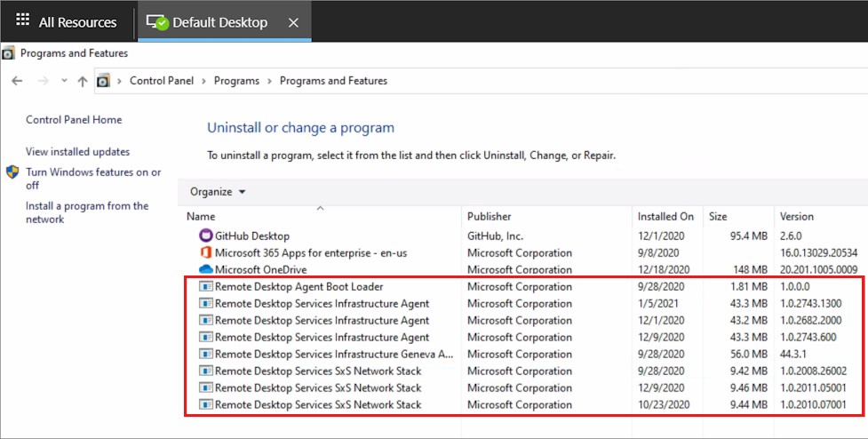Click icon of Infrastructure Agent installed 12/9/2020
The image size is (868, 439).
pyautogui.click(x=205, y=337)
